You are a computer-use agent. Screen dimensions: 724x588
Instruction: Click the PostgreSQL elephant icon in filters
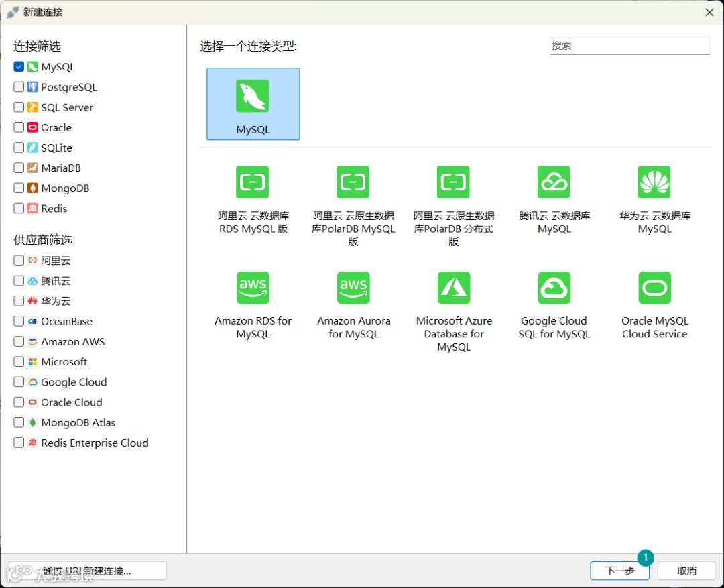pyautogui.click(x=32, y=87)
